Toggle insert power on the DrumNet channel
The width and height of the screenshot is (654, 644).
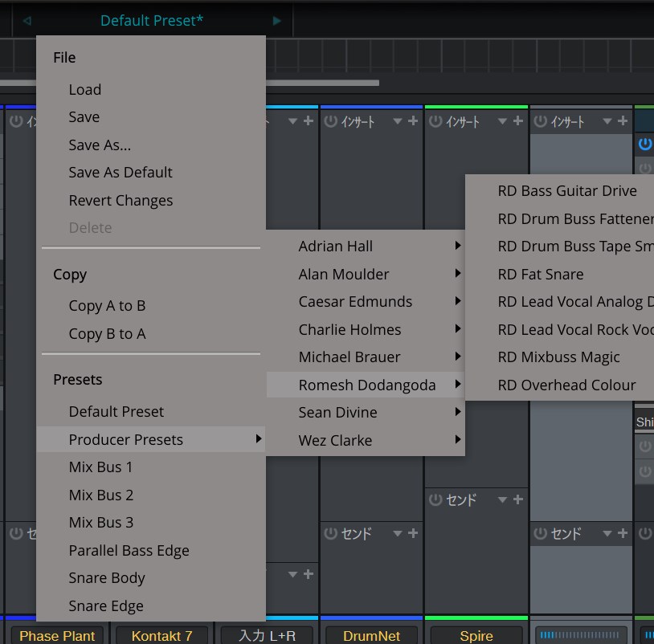[329, 121]
